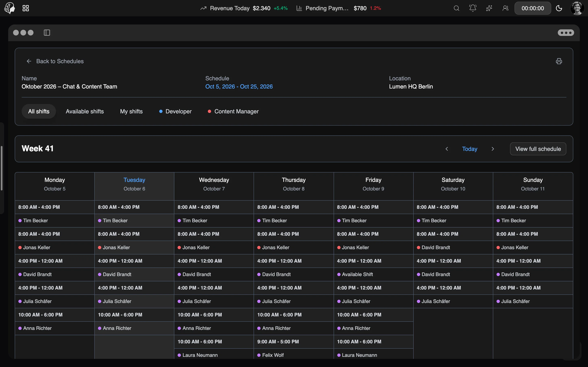
Task: Click the search magnifier icon
Action: (x=457, y=8)
